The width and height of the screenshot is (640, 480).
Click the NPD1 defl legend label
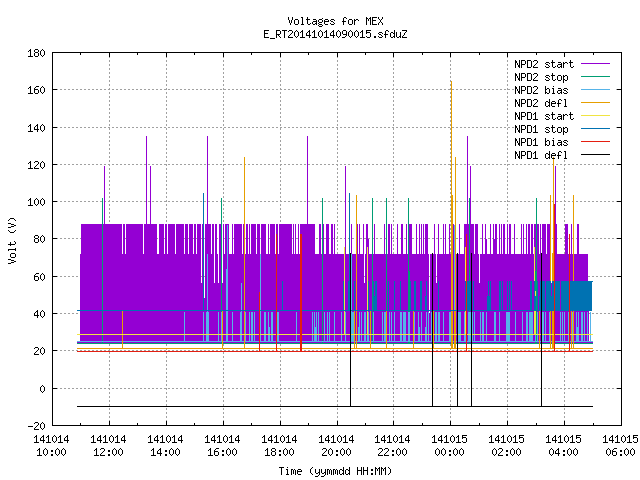541,156
